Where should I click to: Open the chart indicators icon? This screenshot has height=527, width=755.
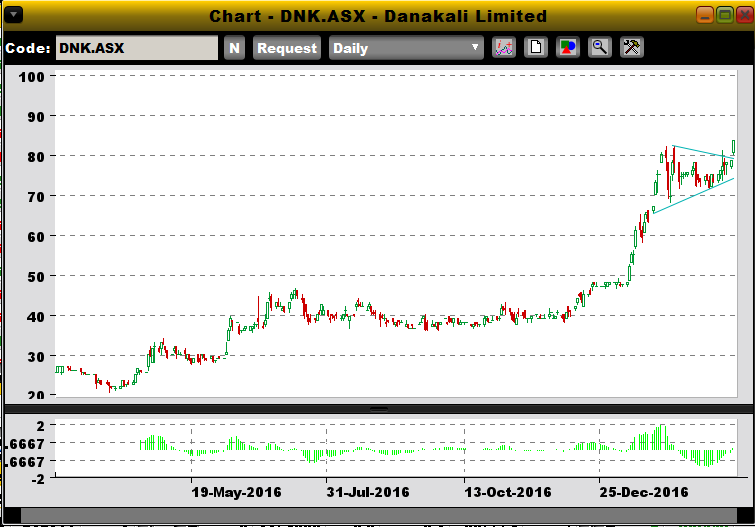(x=504, y=48)
